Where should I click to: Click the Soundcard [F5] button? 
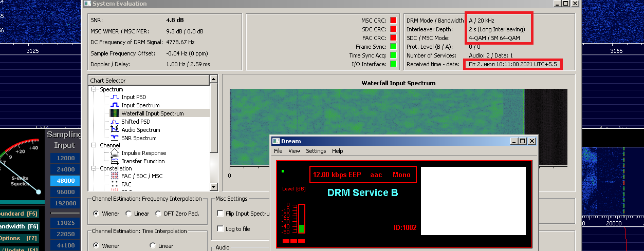20,214
